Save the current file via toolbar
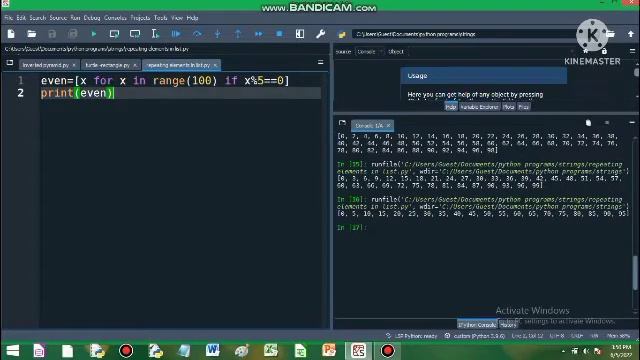 pyautogui.click(x=52, y=34)
